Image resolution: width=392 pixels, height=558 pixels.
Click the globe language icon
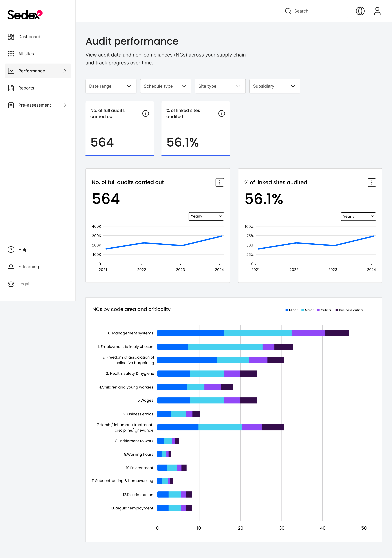tap(360, 11)
